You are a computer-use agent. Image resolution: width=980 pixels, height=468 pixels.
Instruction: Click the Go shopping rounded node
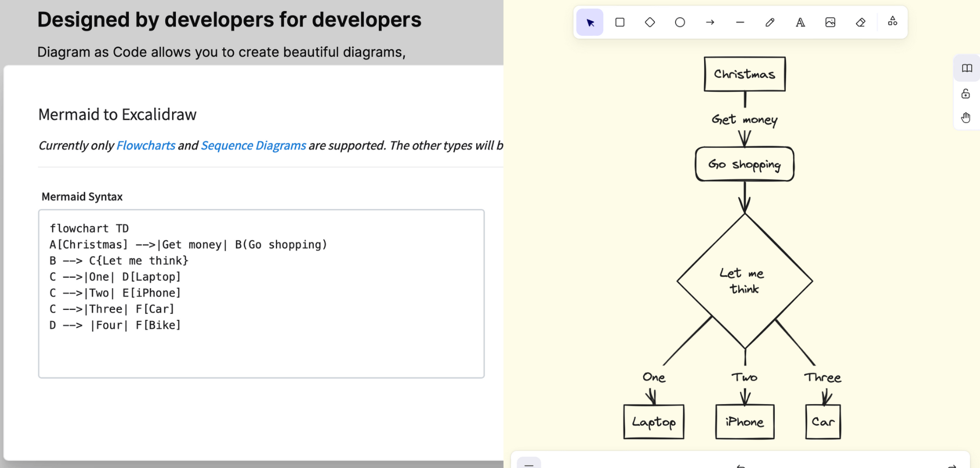(x=744, y=164)
